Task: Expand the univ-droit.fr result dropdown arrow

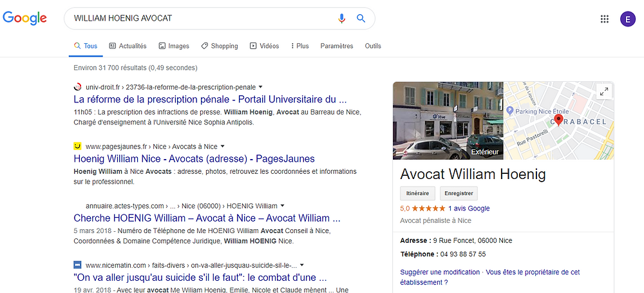Action: pyautogui.click(x=260, y=87)
